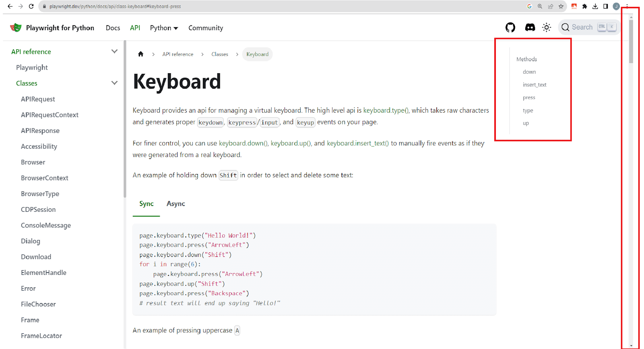Click the Google icon in address bar
The width and height of the screenshot is (644, 349).
[529, 6]
